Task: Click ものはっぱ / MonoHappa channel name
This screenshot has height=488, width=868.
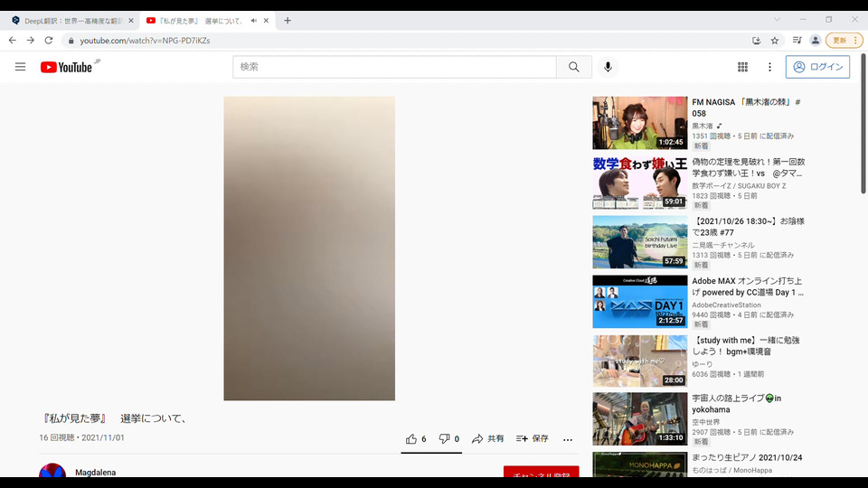Action: pyautogui.click(x=731, y=470)
